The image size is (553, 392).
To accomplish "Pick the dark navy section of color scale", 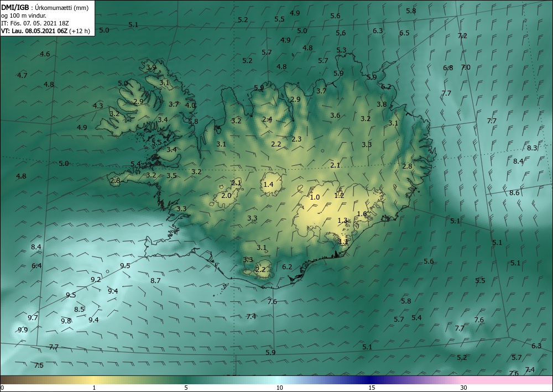I will (x=368, y=380).
